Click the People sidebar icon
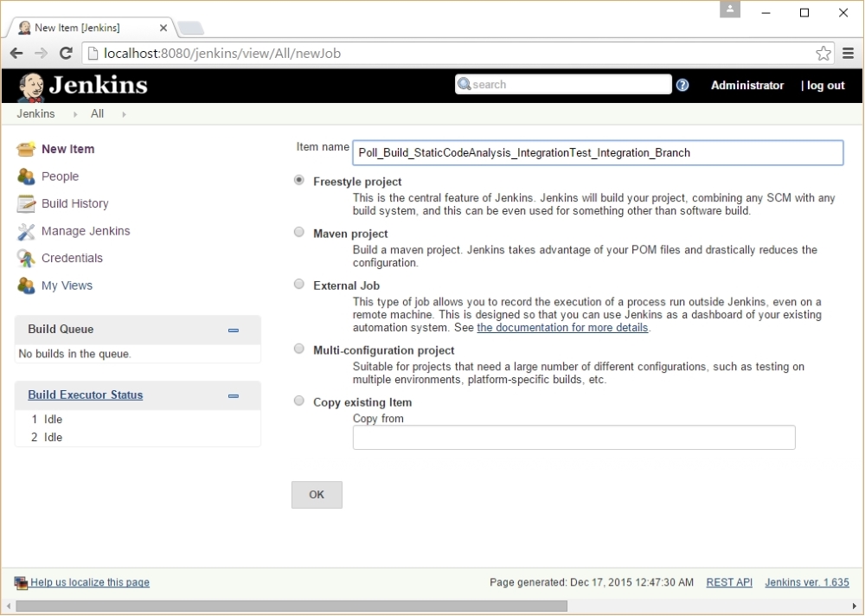This screenshot has width=865, height=616. click(26, 176)
